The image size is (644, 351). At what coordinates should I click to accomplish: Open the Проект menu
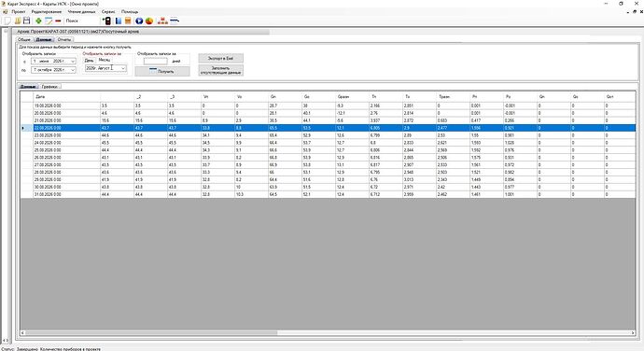coord(19,11)
